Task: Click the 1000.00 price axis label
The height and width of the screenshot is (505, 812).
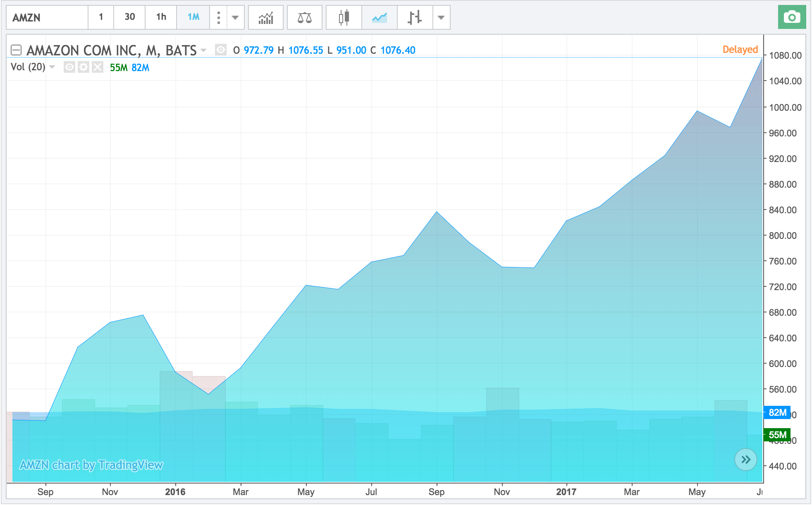Action: [x=785, y=107]
